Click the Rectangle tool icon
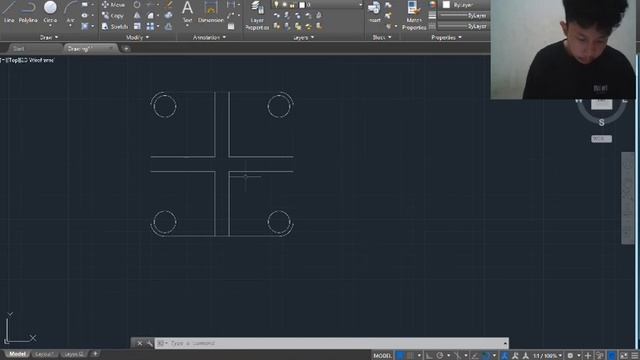640x360 pixels. pyautogui.click(x=84, y=4)
